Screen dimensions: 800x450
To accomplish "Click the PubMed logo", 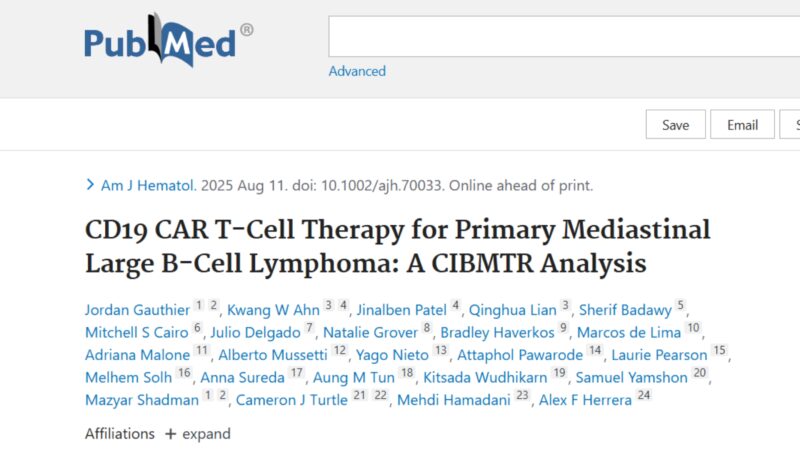I will pyautogui.click(x=168, y=40).
